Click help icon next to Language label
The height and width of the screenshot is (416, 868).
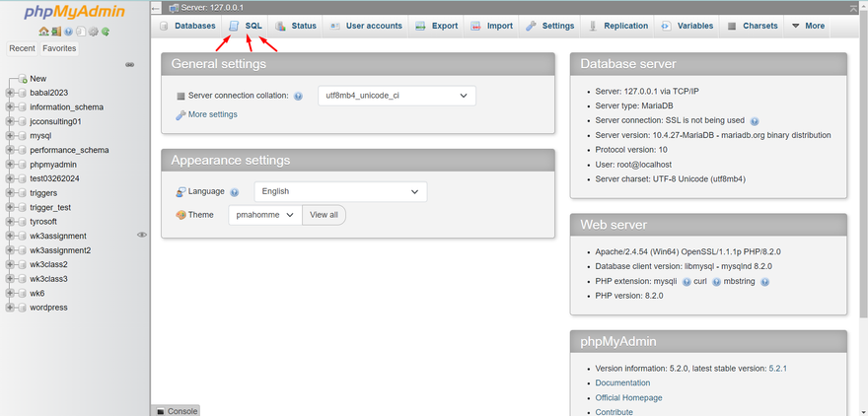pyautogui.click(x=235, y=192)
